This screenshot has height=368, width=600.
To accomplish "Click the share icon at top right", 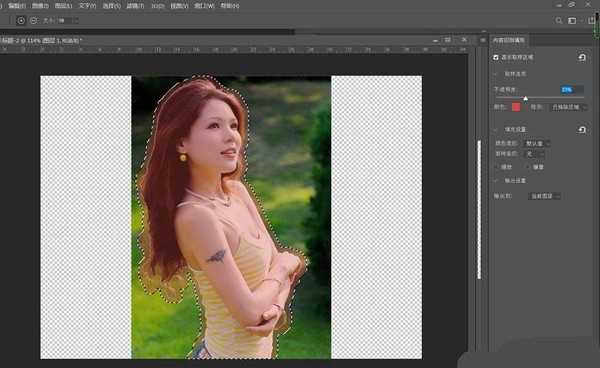I will 592,20.
